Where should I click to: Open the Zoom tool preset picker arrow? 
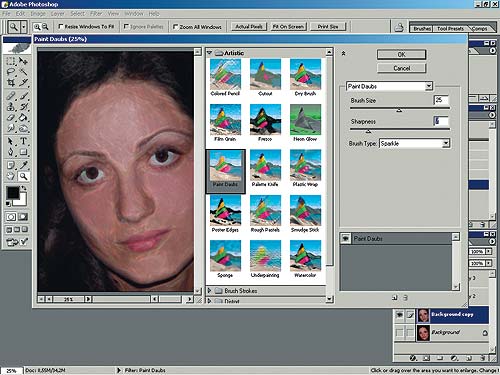(24, 27)
